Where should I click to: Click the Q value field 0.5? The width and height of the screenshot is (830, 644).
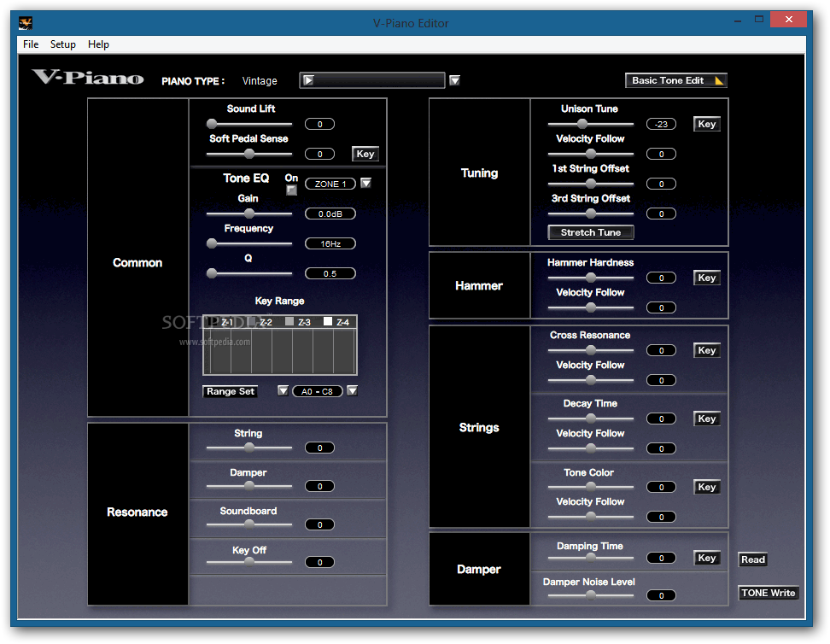pyautogui.click(x=330, y=273)
